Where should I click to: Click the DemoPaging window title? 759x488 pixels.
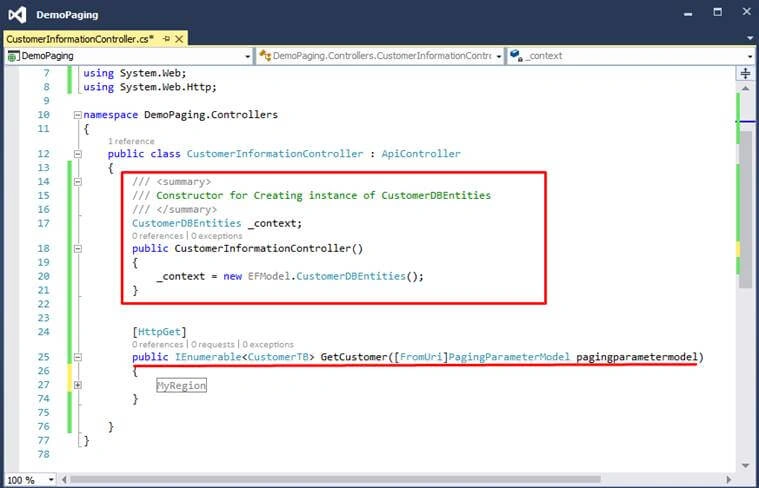tap(67, 15)
